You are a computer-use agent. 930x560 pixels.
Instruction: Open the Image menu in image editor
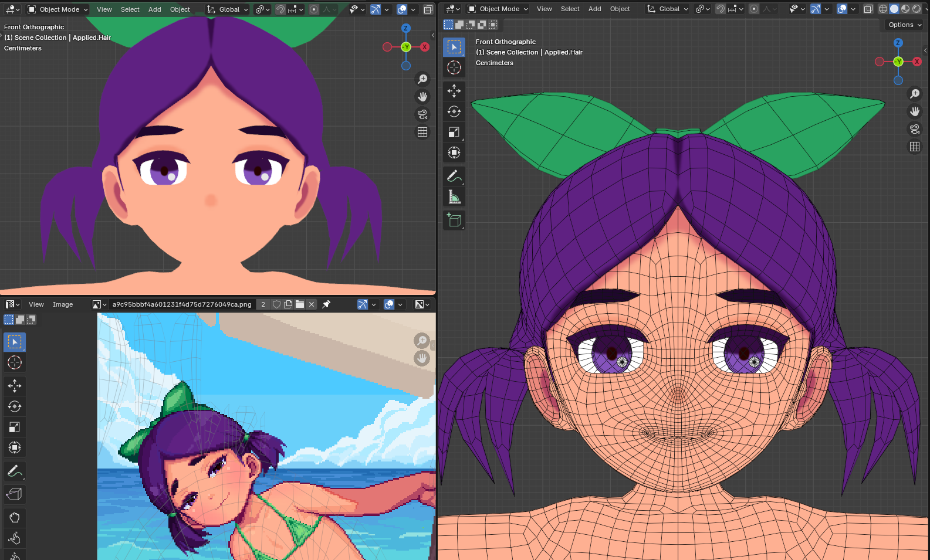pyautogui.click(x=63, y=304)
